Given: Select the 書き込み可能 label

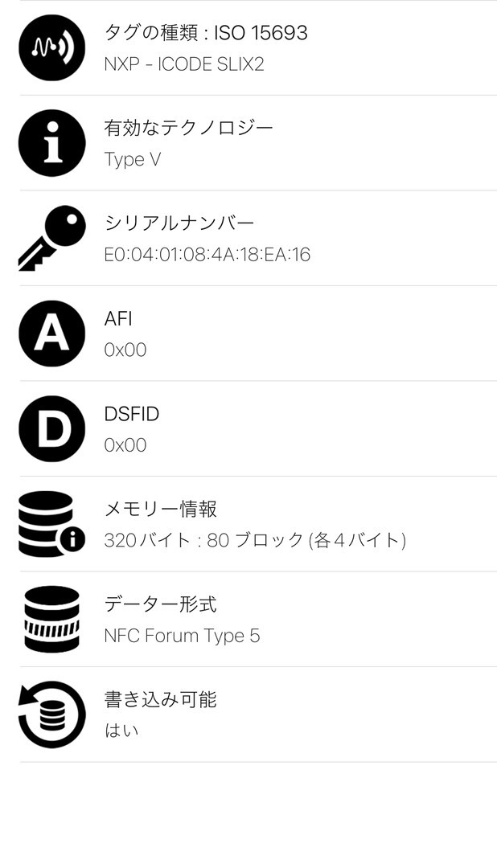Looking at the screenshot, I should 161,699.
